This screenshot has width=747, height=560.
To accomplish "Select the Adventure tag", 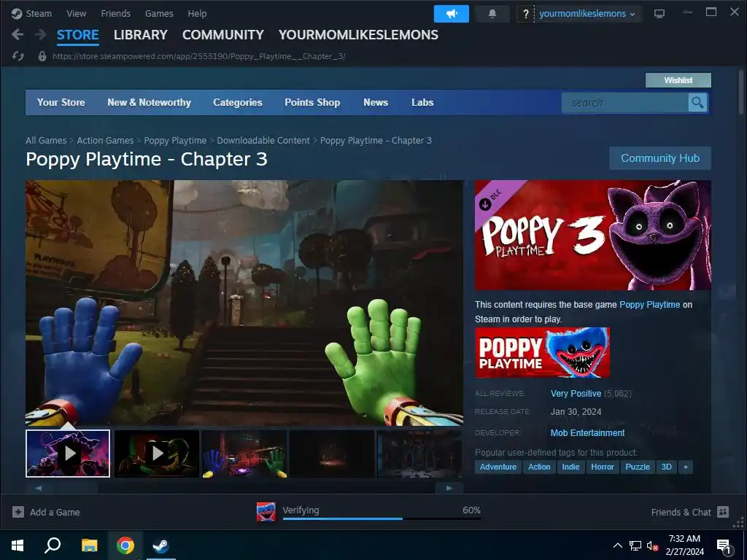I will pos(498,467).
